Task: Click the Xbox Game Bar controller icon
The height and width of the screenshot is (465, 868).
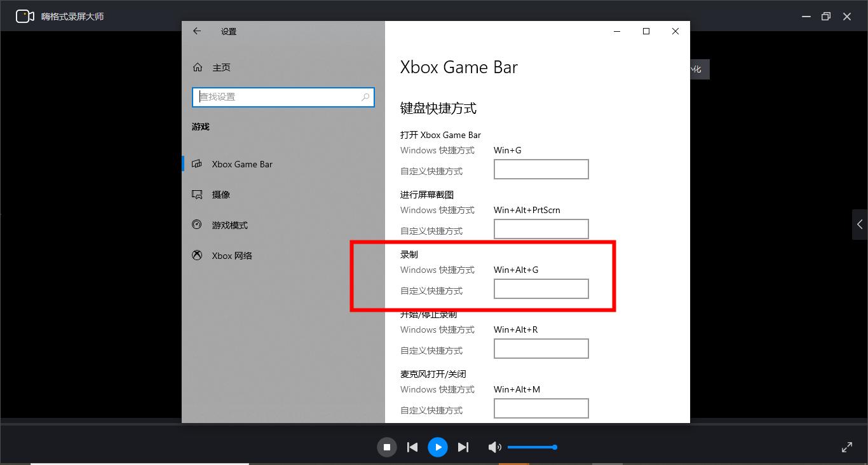Action: [x=198, y=163]
